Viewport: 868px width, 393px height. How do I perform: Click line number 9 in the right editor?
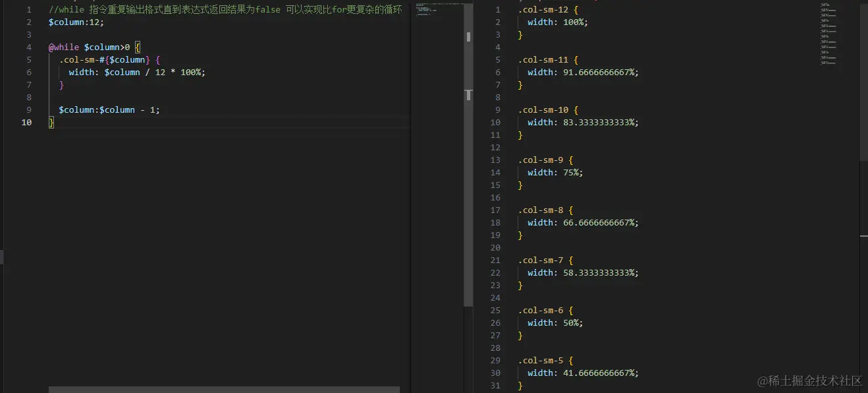[x=498, y=110]
